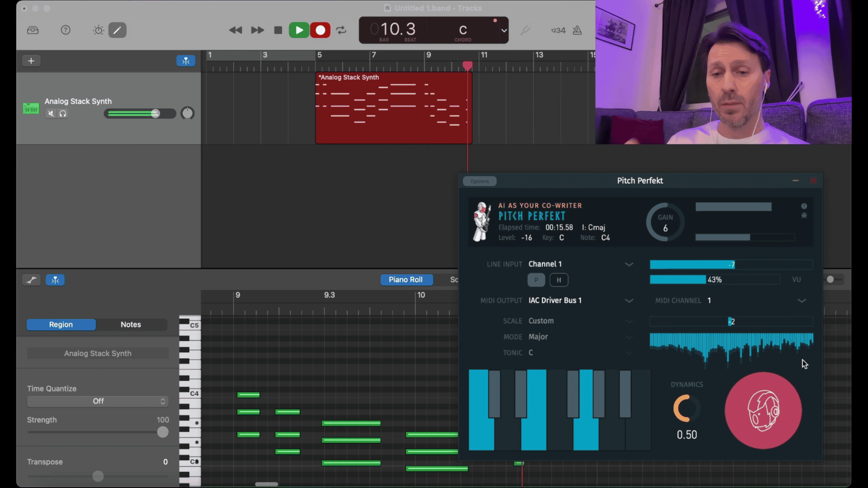Screen dimensions: 868x488
Task: Open the GarageBand Library icon
Action: click(33, 30)
